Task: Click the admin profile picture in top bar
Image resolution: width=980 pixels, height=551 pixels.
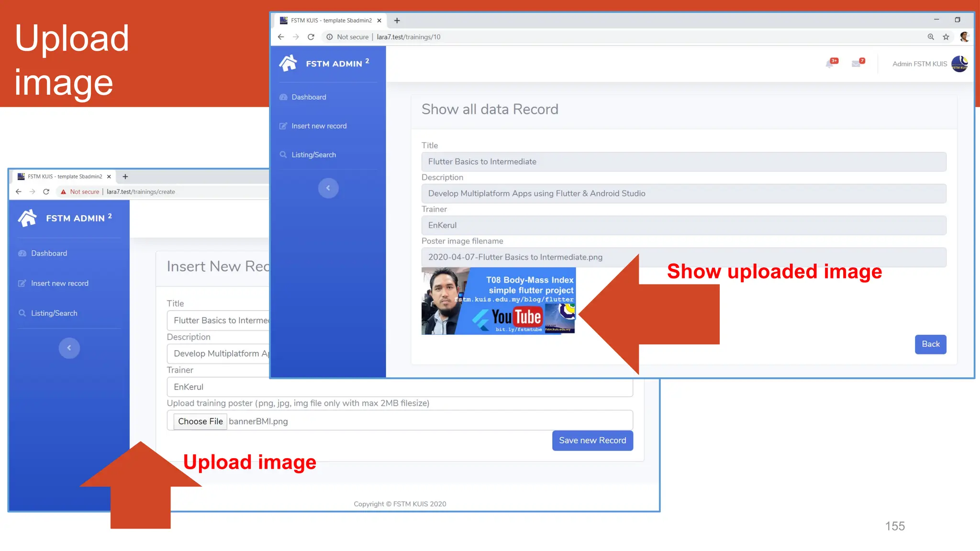Action: [959, 64]
